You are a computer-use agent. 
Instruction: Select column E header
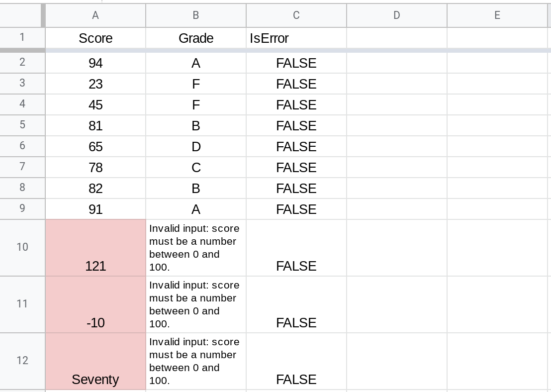(x=497, y=15)
